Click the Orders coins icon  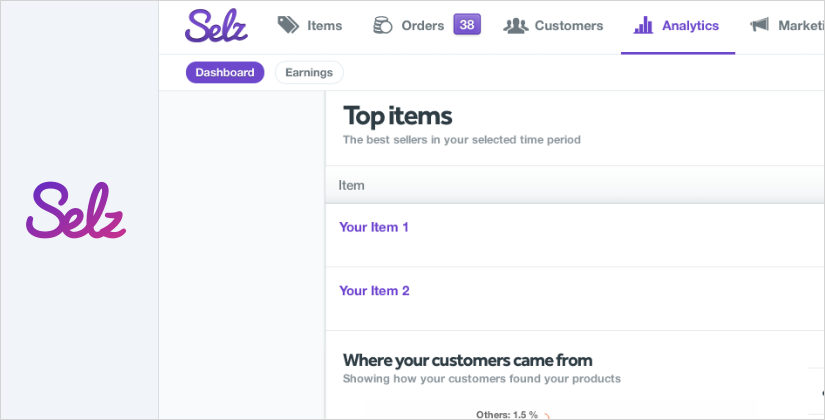coord(382,26)
